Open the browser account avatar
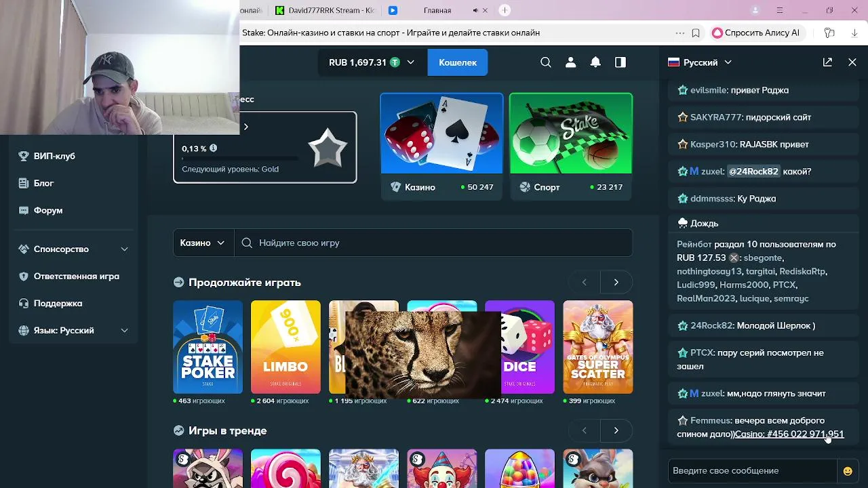868x488 pixels. pos(755,10)
